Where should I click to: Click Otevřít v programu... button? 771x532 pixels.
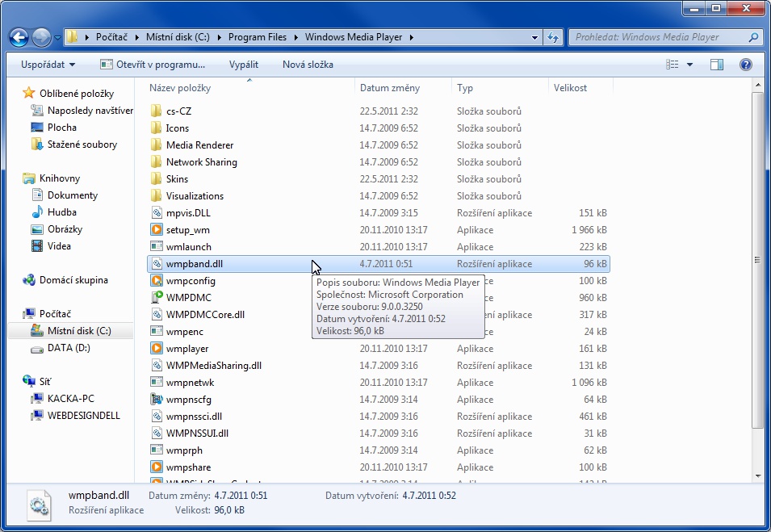153,65
